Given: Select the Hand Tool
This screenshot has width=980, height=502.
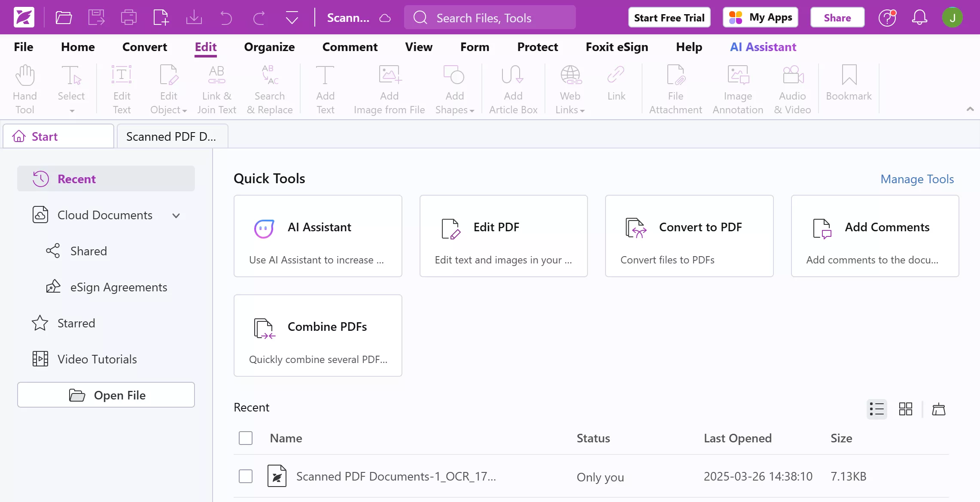Looking at the screenshot, I should pos(24,90).
